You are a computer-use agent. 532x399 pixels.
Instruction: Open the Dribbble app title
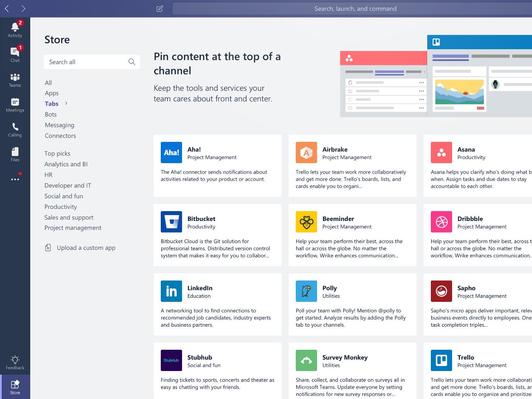coord(470,219)
